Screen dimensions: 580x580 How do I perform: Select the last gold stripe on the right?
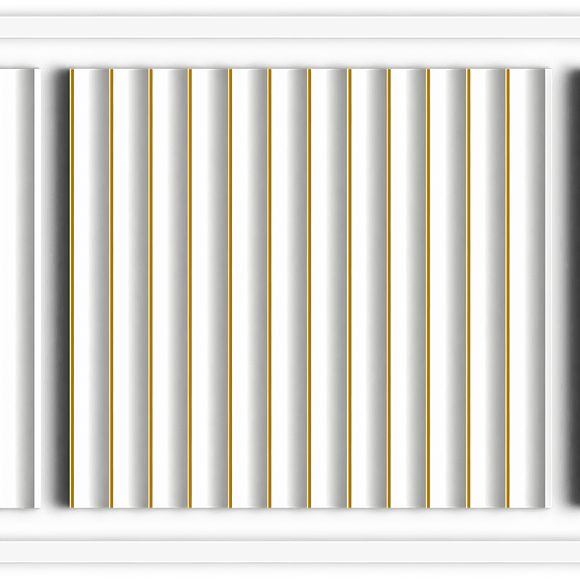click(508, 288)
